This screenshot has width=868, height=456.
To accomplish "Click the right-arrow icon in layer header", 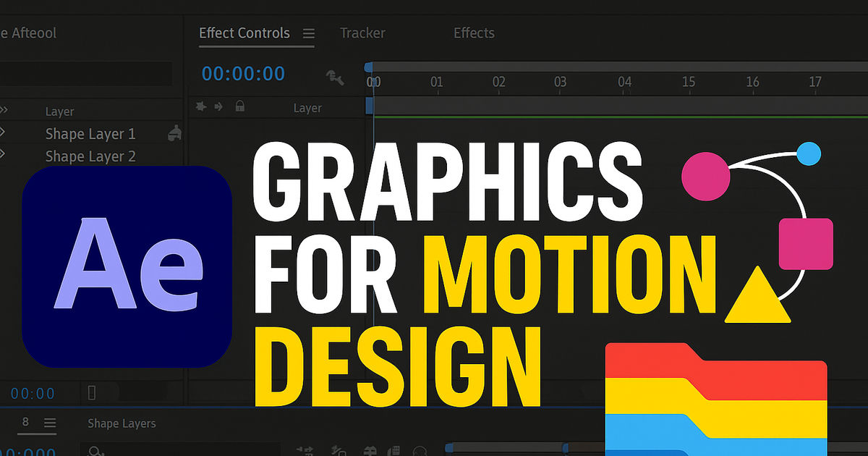I will pos(219,107).
